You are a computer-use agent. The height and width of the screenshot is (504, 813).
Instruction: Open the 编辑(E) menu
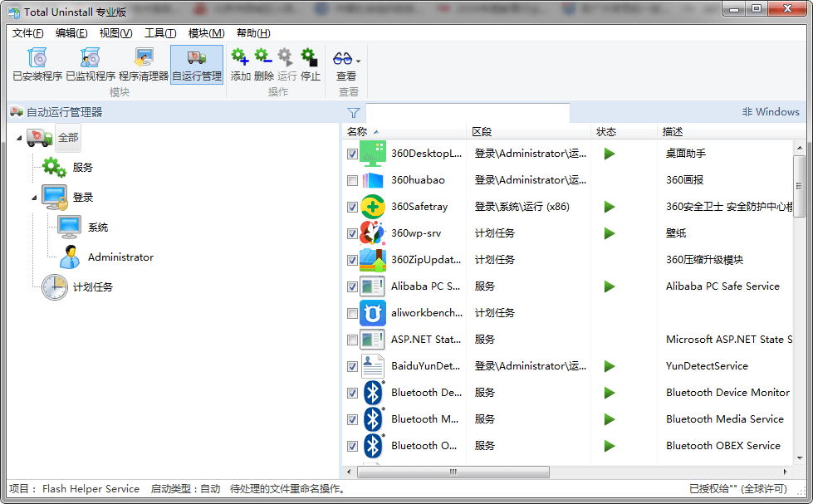[71, 33]
